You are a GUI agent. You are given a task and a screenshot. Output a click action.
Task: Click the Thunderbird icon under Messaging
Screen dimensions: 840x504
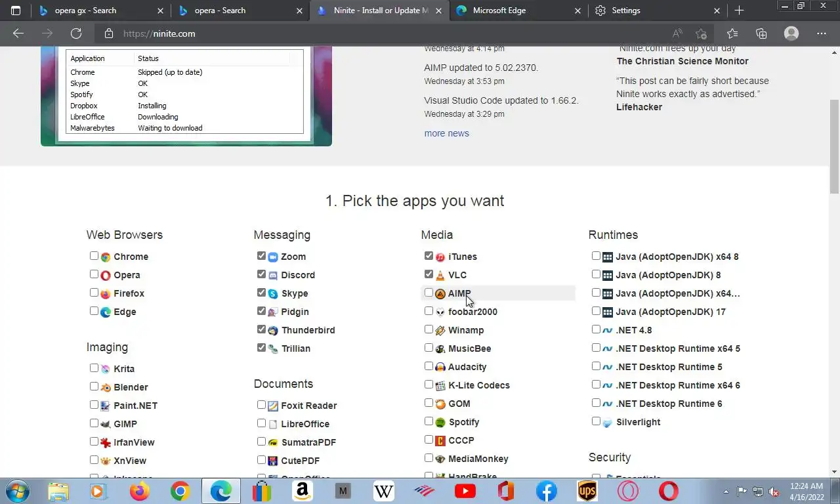(x=273, y=330)
